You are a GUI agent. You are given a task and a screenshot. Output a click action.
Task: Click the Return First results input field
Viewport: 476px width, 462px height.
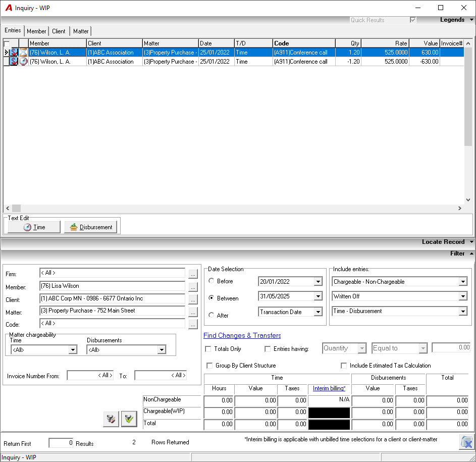pos(61,443)
